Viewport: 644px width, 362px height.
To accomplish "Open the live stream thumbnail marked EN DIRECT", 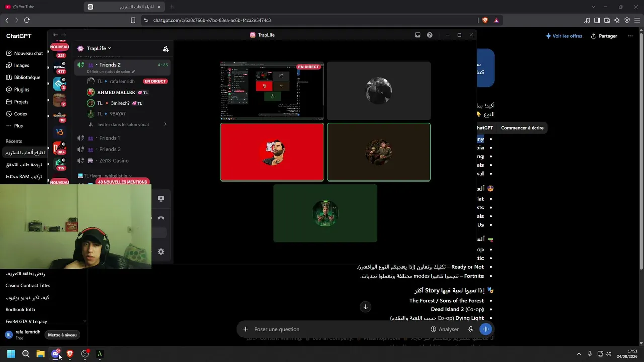I will click(x=272, y=90).
